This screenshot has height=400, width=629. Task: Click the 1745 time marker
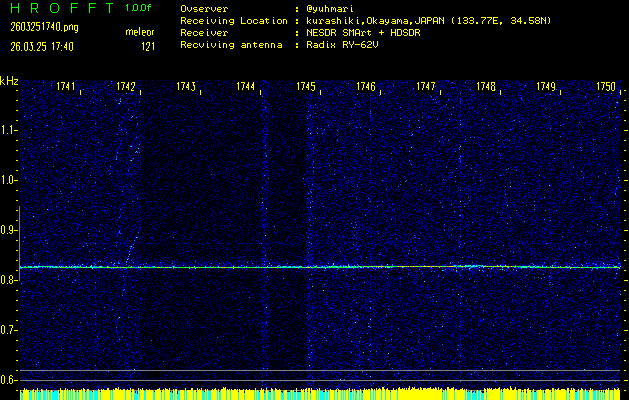(306, 87)
